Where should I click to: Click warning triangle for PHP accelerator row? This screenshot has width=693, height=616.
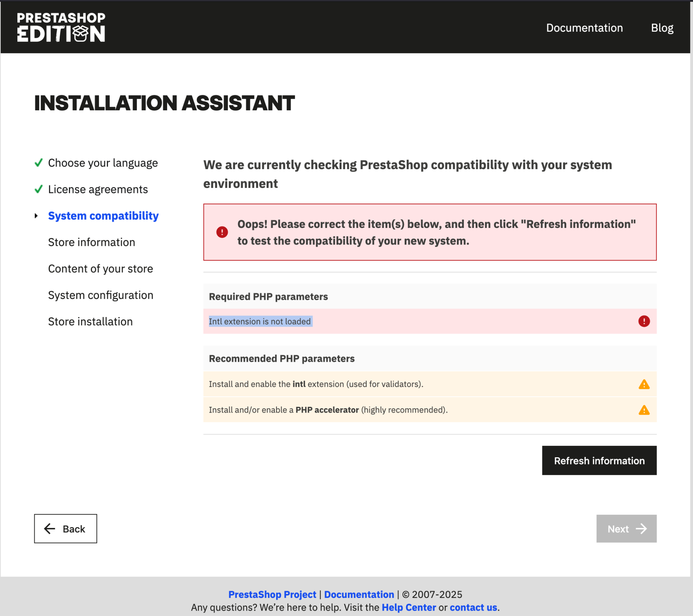pos(644,410)
